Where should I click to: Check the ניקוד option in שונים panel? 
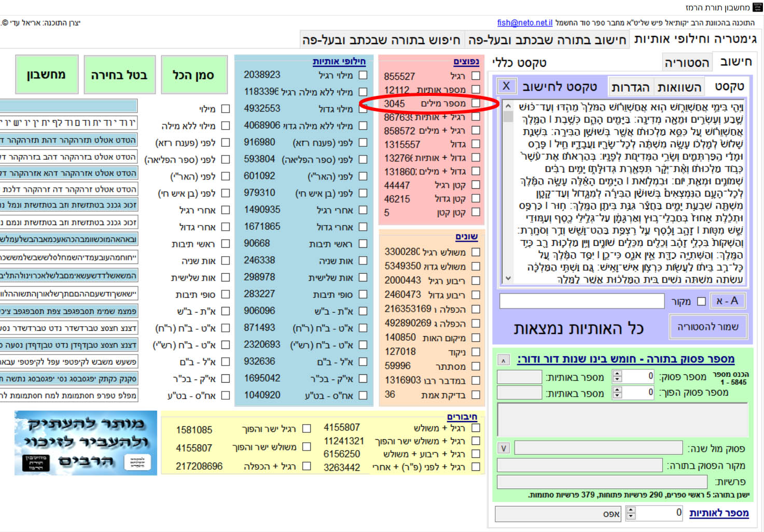(x=475, y=352)
